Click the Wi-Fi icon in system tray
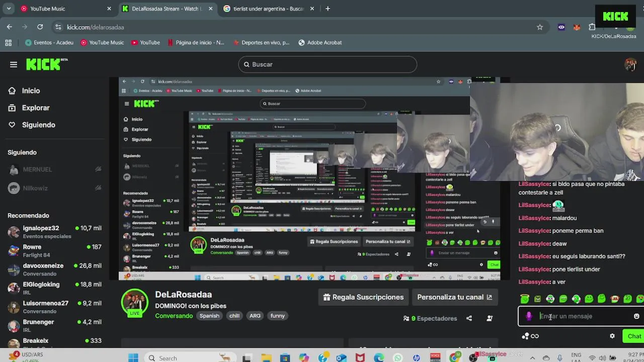The height and width of the screenshot is (362, 644). 592,358
